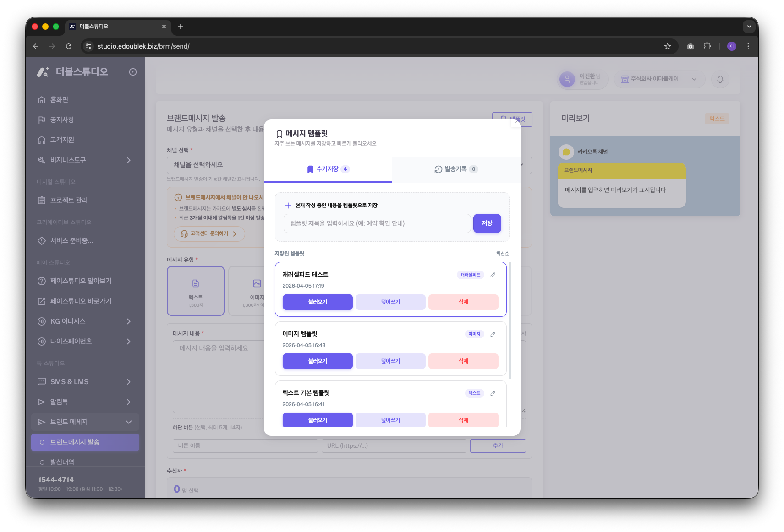Viewport: 784px width, 532px height.
Task: Load 이미지 템플릿 with 불러오기
Action: click(318, 361)
